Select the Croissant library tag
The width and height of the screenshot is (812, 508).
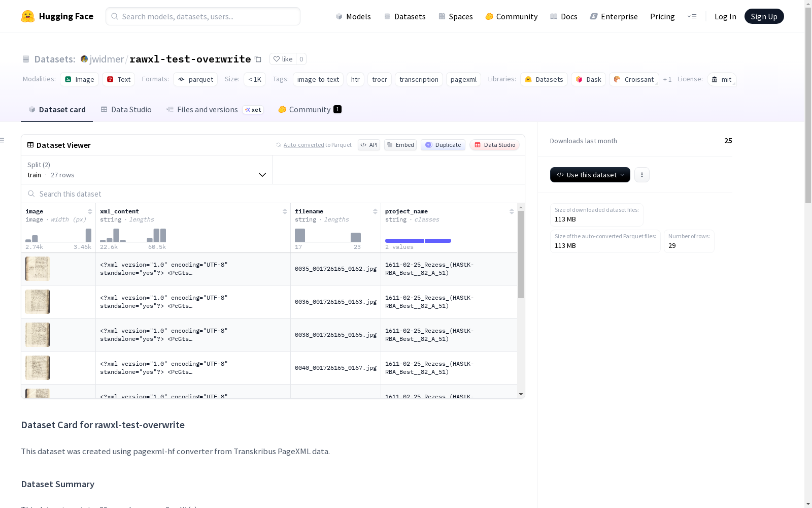coord(634,79)
